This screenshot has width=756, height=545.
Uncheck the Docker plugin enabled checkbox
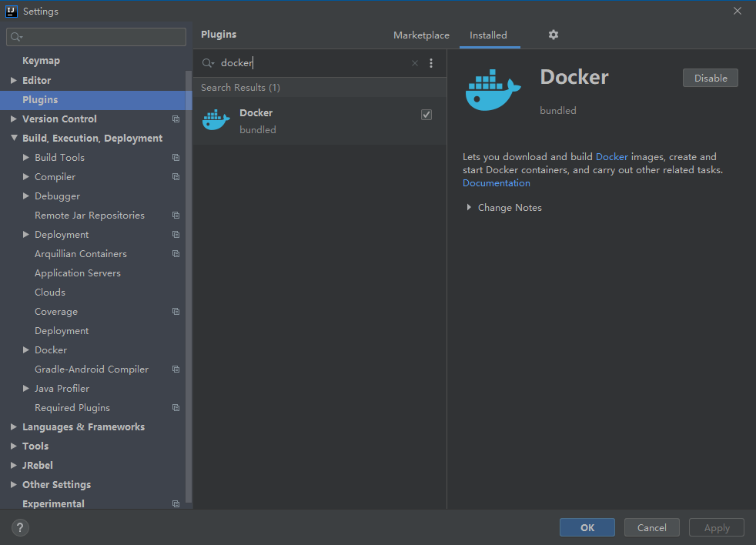point(427,115)
